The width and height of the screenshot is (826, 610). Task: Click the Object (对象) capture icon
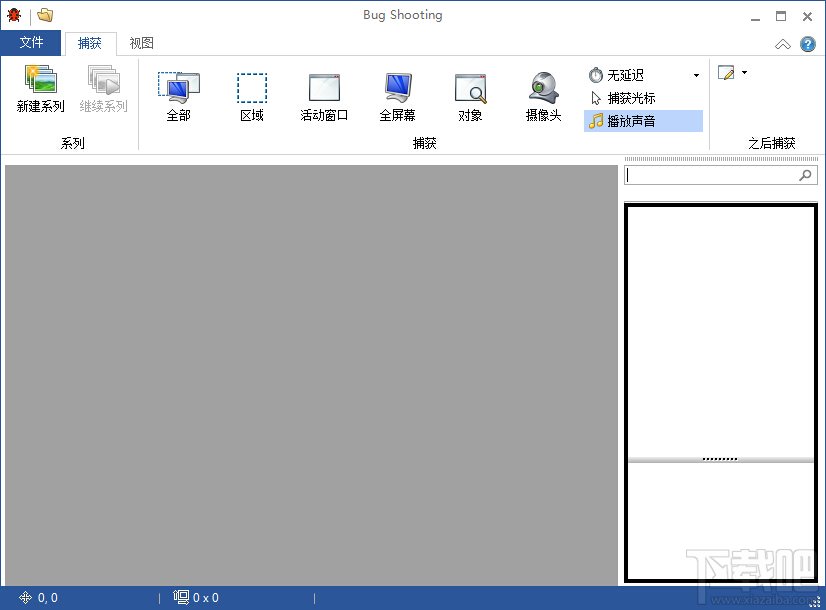click(x=470, y=88)
